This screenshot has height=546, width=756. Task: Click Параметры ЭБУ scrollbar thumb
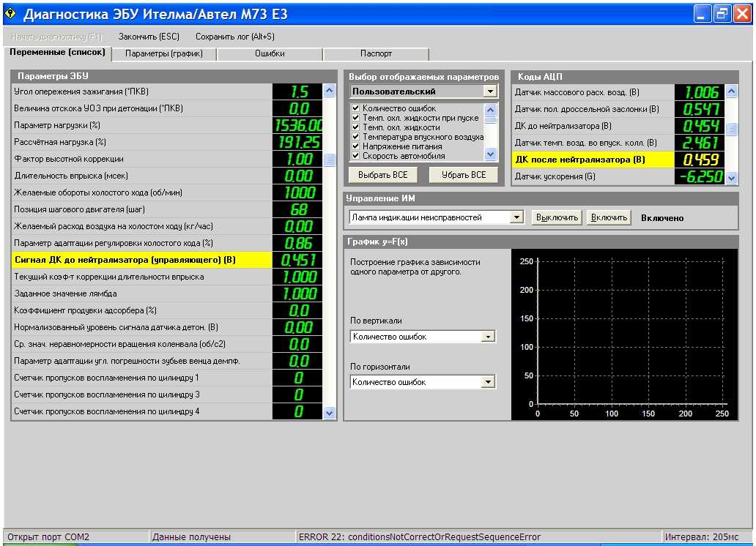tap(330, 160)
